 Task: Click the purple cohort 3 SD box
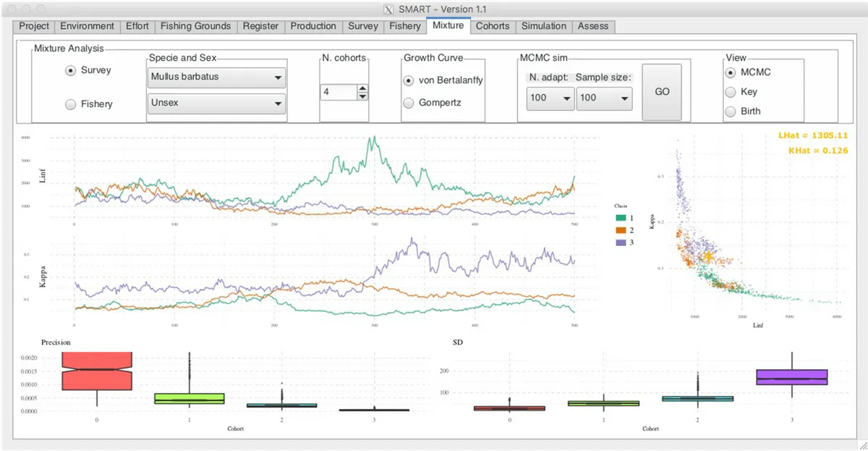791,377
